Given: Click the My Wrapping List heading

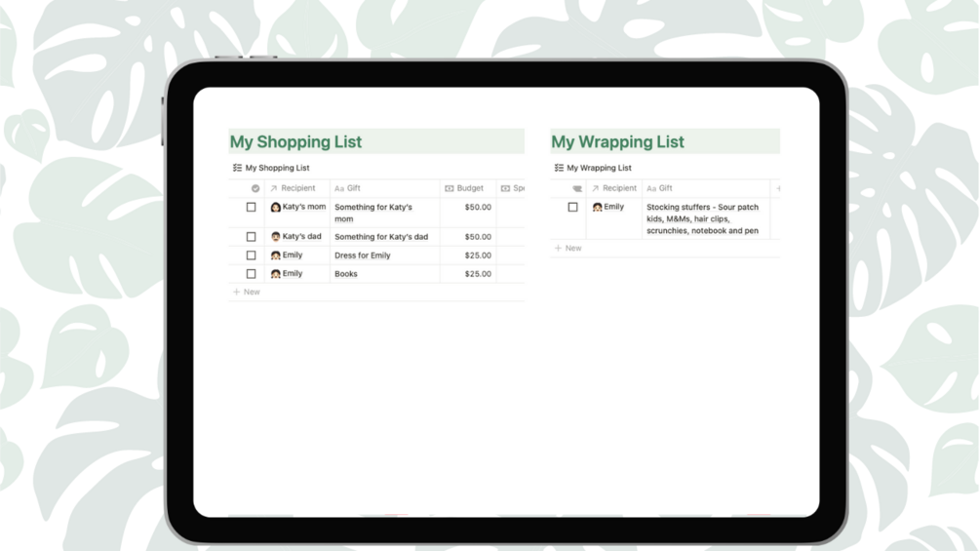Looking at the screenshot, I should [617, 141].
